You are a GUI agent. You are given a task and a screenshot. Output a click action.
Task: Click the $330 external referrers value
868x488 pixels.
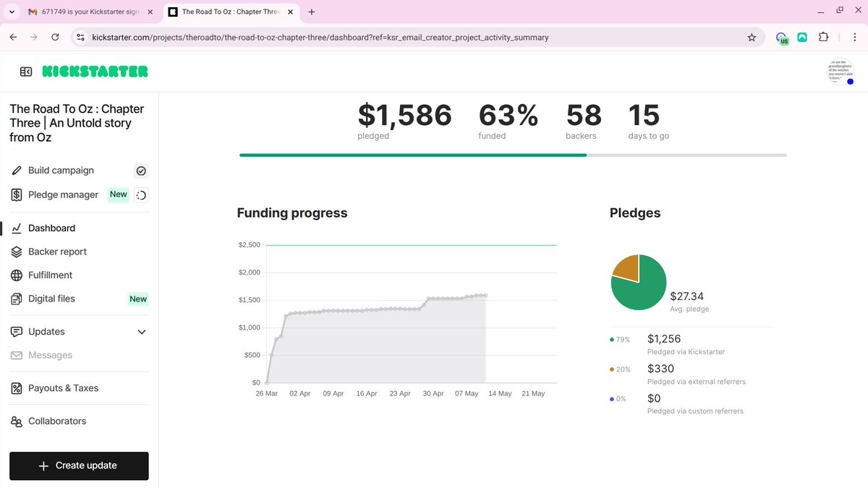[660, 369]
